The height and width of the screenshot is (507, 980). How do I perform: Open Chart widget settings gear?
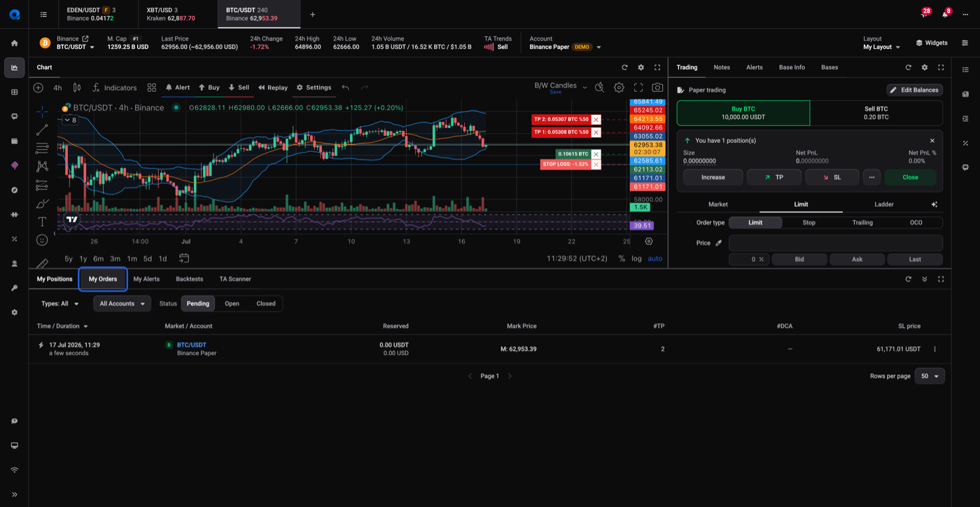(x=640, y=67)
